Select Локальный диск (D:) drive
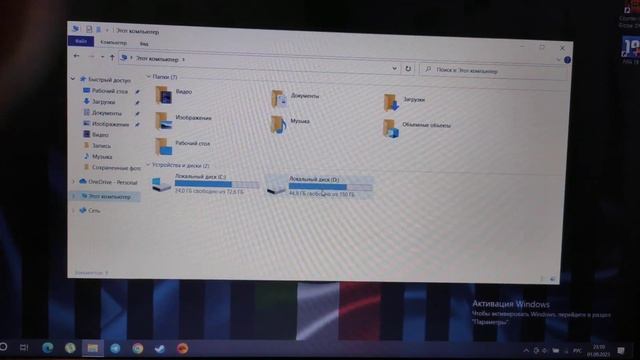Viewport: 640px width, 360px height. pyautogui.click(x=319, y=187)
